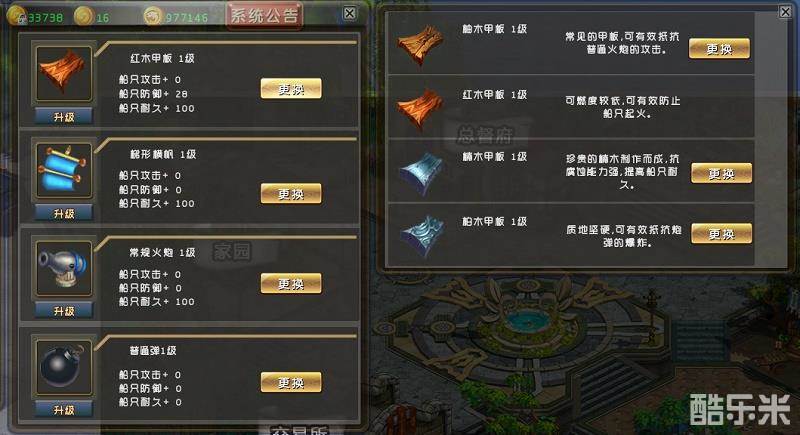Click 更换 button for the sail slot
This screenshot has height=435, width=800.
click(x=291, y=194)
